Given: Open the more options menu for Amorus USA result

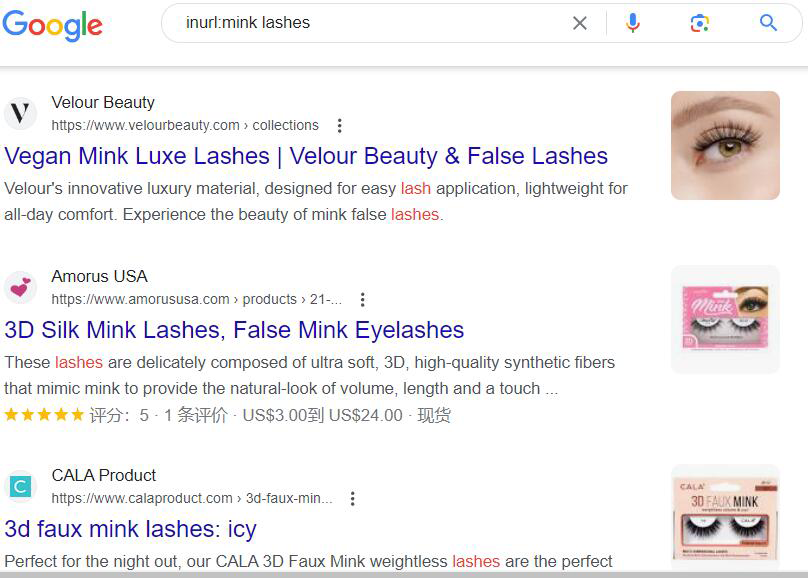Looking at the screenshot, I should click(362, 300).
